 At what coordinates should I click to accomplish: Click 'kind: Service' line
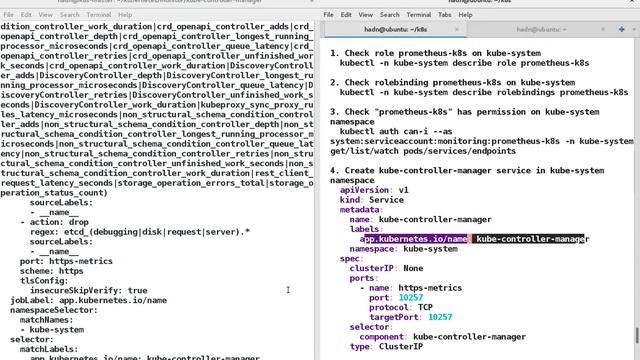click(x=372, y=200)
